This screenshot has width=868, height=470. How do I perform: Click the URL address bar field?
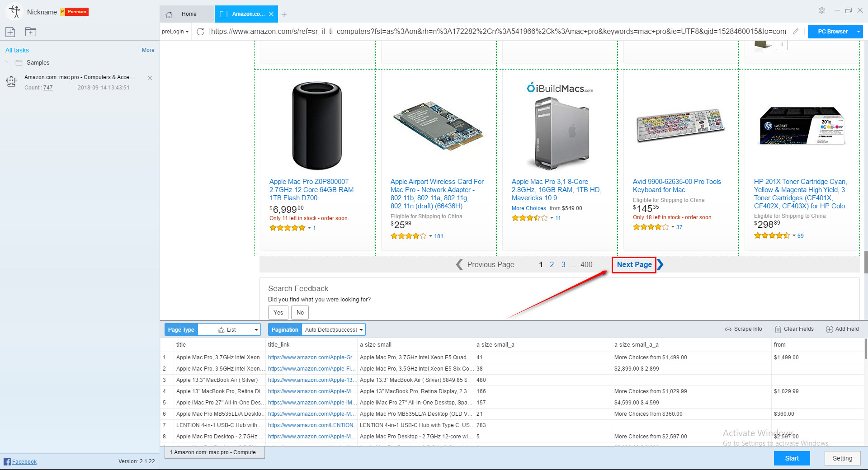(498, 31)
